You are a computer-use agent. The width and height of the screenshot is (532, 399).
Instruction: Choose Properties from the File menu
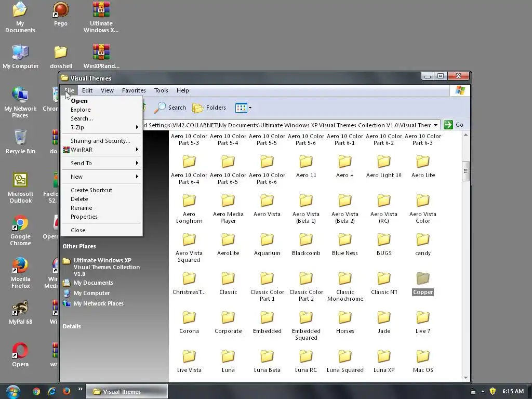101,217
